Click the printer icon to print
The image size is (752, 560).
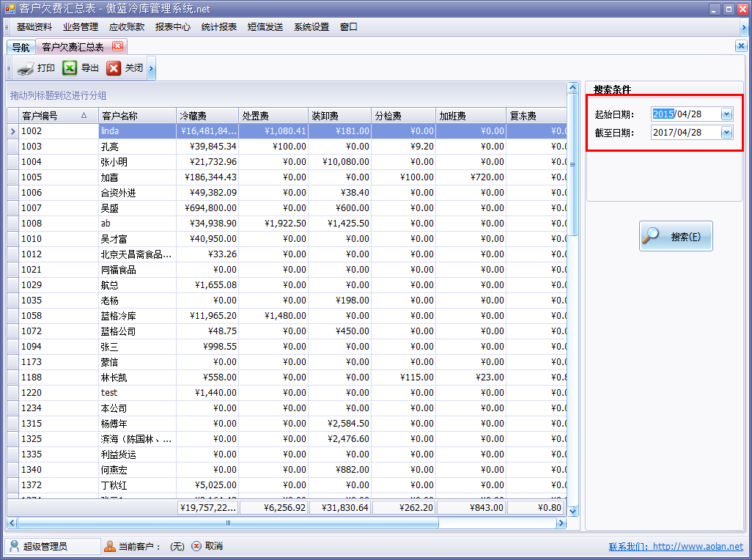coord(26,69)
